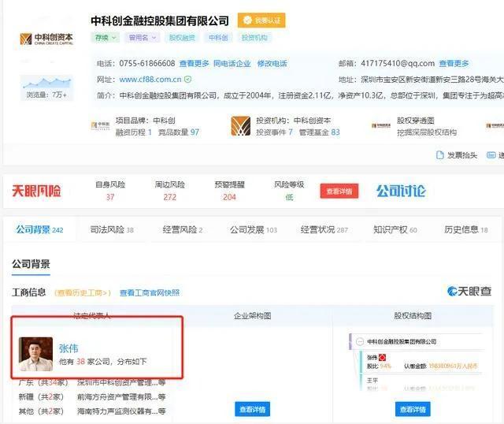Viewport: 504px width, 424px height.
Task: Open 投资事件 7 count
Action: 274,132
